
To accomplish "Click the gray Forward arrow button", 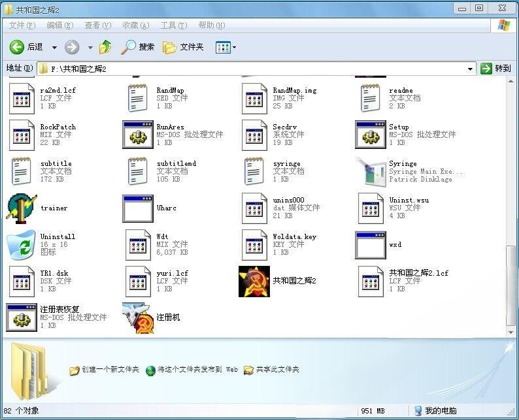I will click(x=71, y=47).
